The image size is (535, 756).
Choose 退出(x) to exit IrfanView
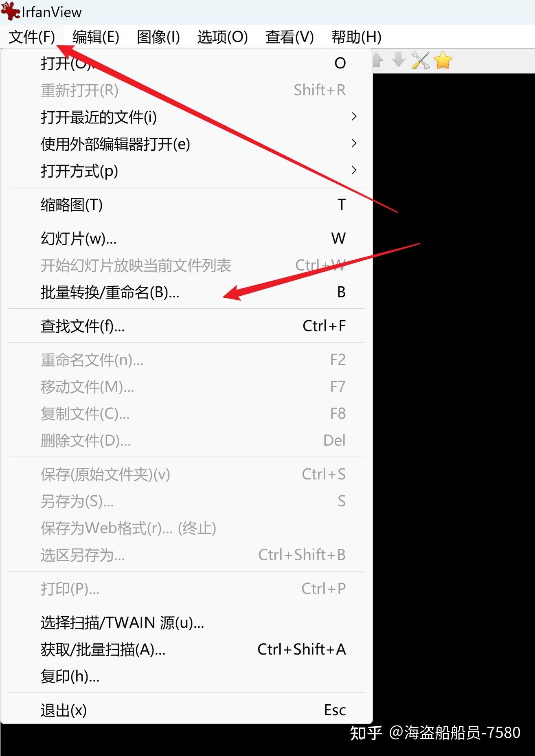pyautogui.click(x=186, y=710)
